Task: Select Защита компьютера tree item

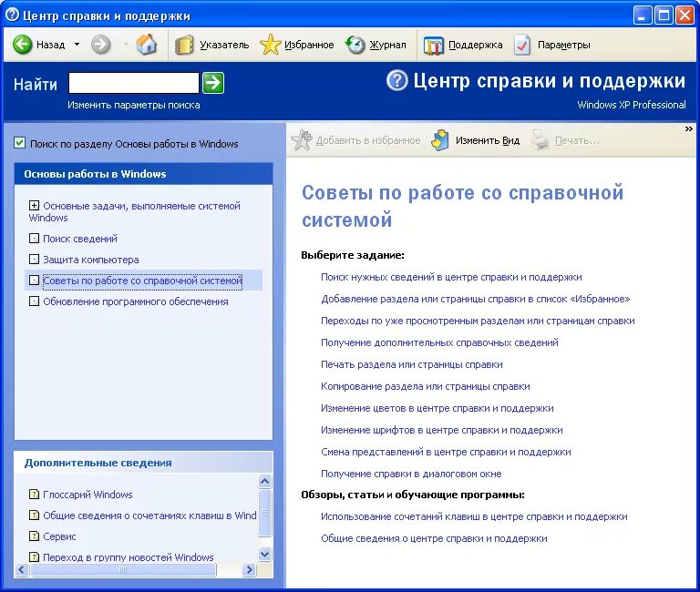Action: [90, 260]
